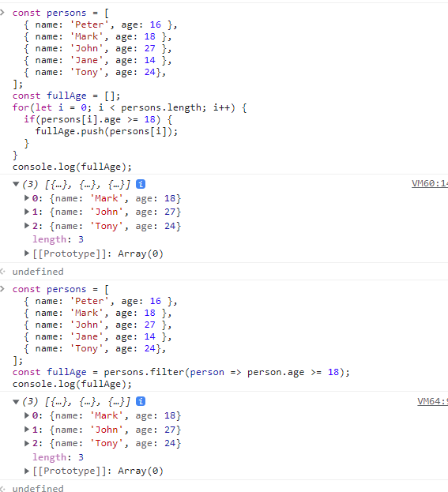Expand the Tony object in first output

coord(27,226)
